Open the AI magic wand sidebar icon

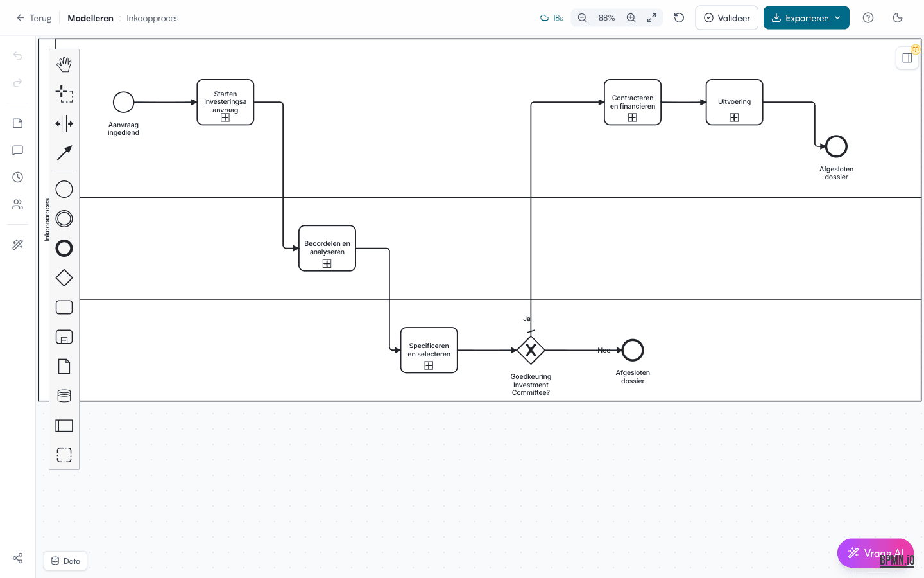coord(17,244)
